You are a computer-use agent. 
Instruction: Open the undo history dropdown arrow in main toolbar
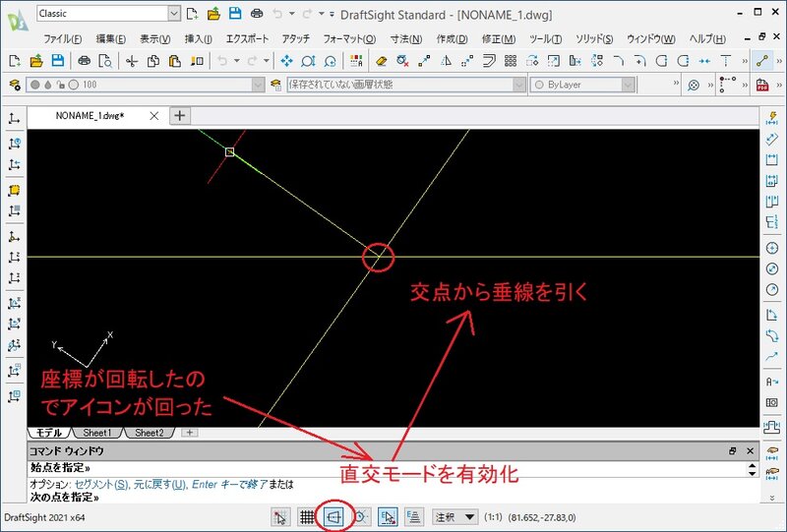tap(236, 61)
